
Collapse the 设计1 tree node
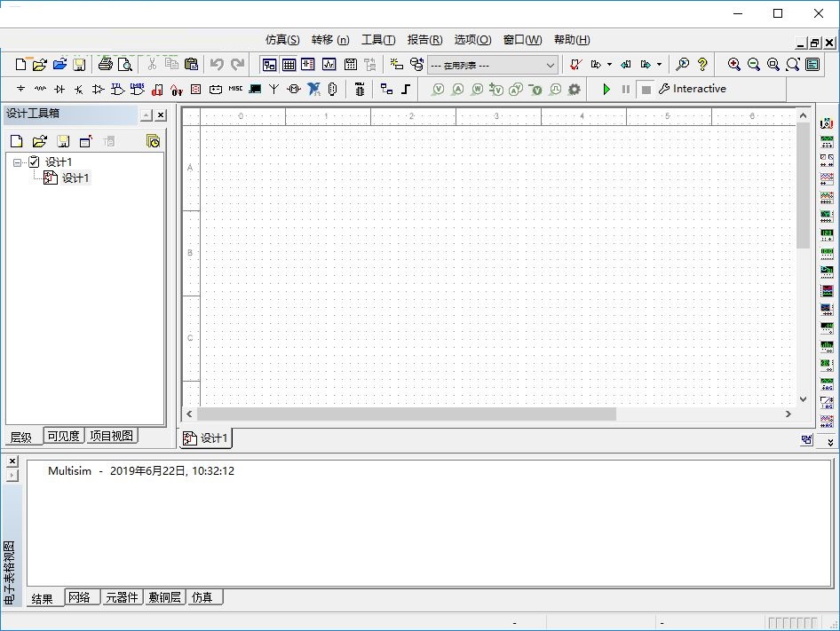coord(17,162)
